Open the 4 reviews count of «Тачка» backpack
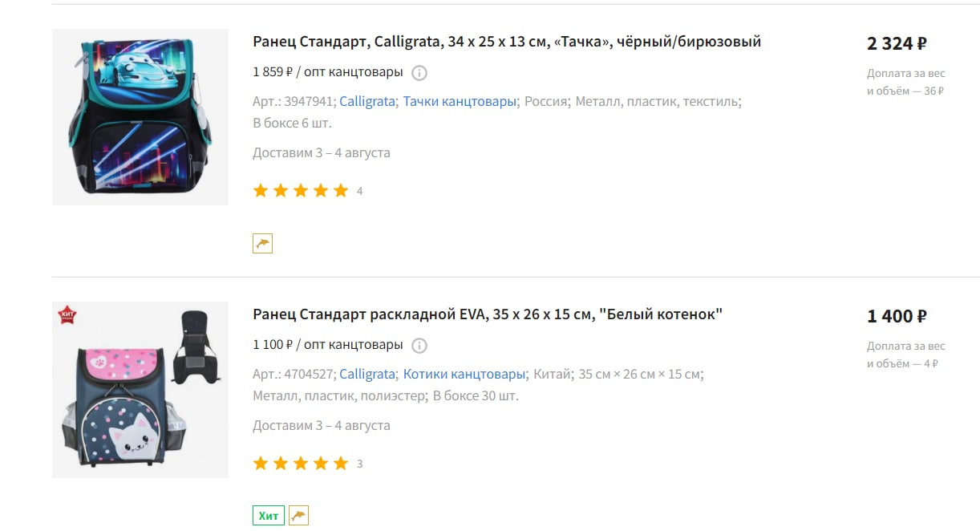 pos(359,192)
